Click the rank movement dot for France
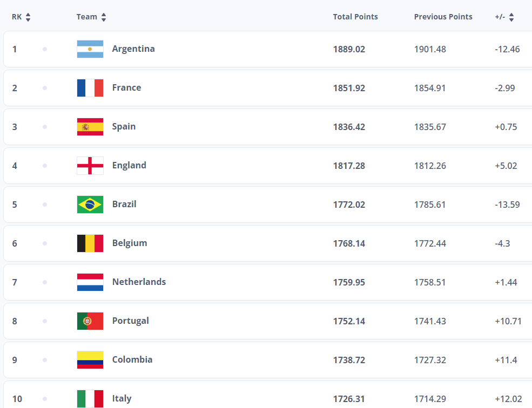Image resolution: width=532 pixels, height=408 pixels. tap(45, 88)
